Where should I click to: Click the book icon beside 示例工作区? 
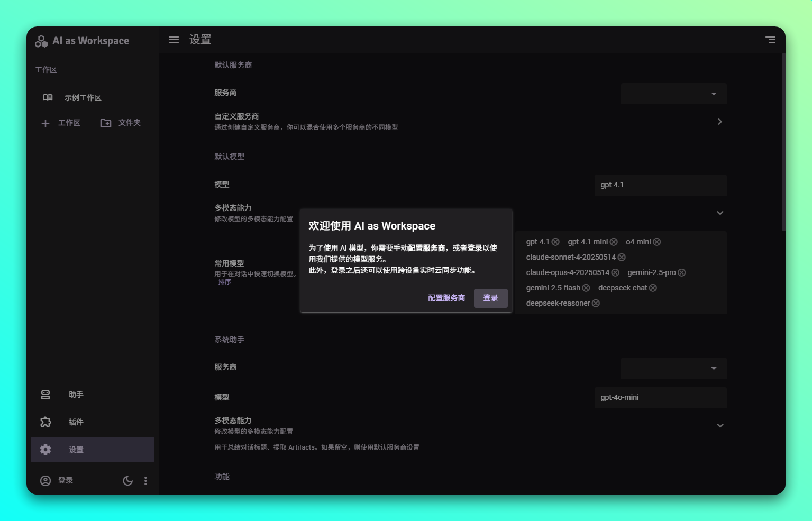(x=48, y=97)
